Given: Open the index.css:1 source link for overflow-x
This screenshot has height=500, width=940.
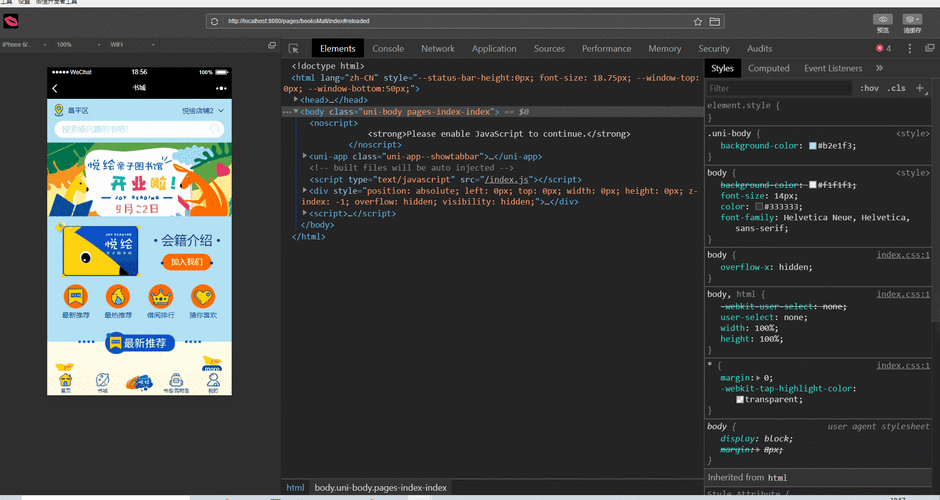Looking at the screenshot, I should (x=903, y=255).
